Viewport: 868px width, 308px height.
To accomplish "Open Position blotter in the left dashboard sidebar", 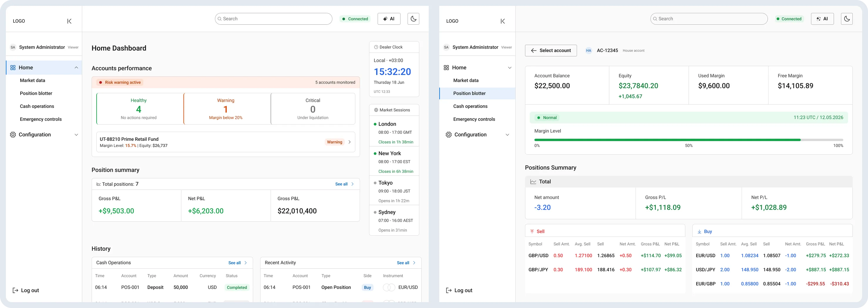I will pyautogui.click(x=36, y=93).
